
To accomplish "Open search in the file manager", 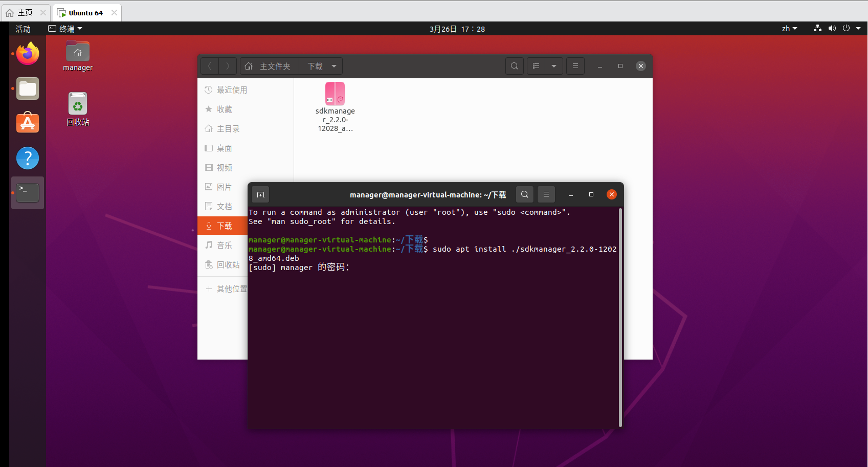I will coord(515,66).
